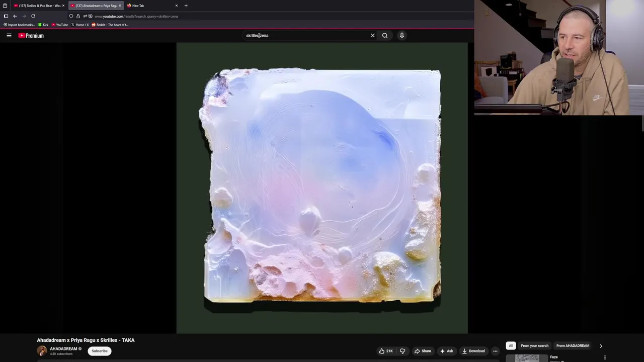Image resolution: width=644 pixels, height=362 pixels.
Task: Clear the search box text
Action: coord(373,36)
